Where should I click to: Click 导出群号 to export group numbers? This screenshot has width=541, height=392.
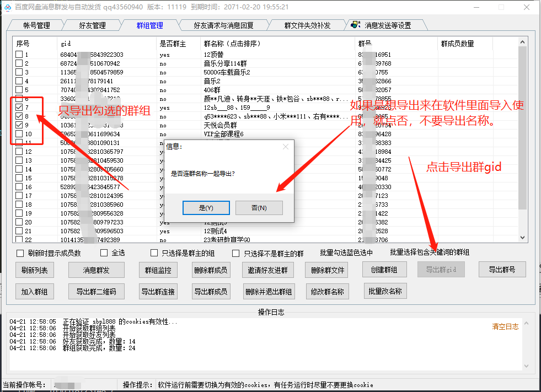click(x=502, y=270)
